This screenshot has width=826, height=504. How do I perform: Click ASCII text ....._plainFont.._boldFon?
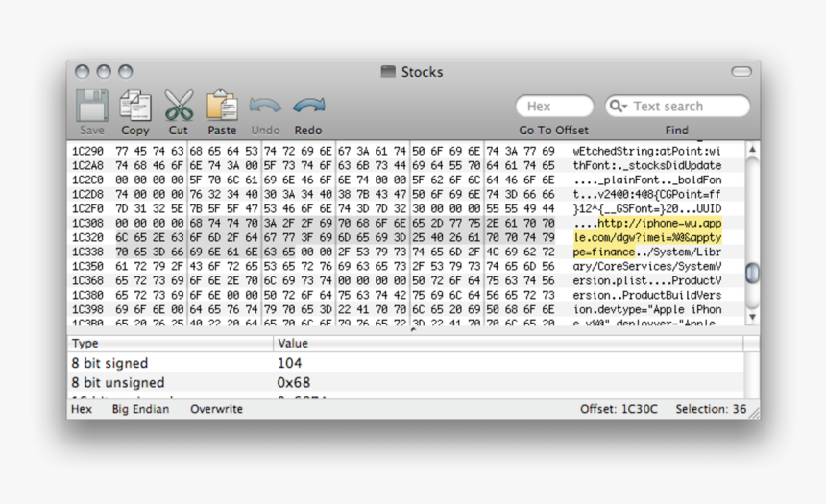click(647, 180)
